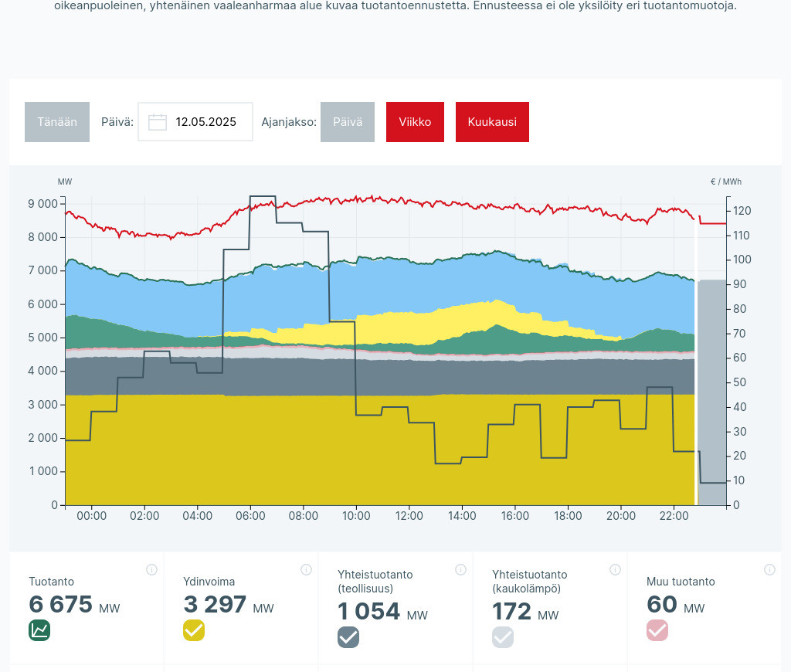Open info icon on Tuotanto card
This screenshot has width=791, height=672.
(x=151, y=570)
